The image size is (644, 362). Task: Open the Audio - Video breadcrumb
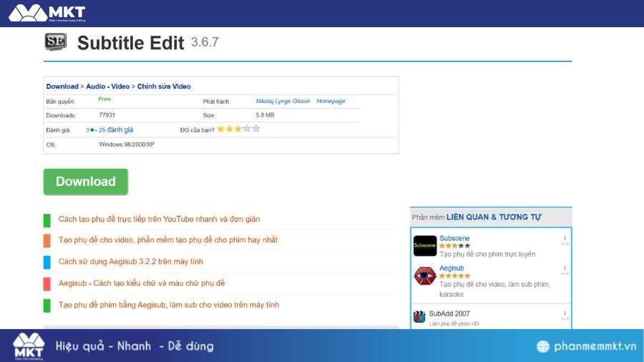pyautogui.click(x=107, y=86)
